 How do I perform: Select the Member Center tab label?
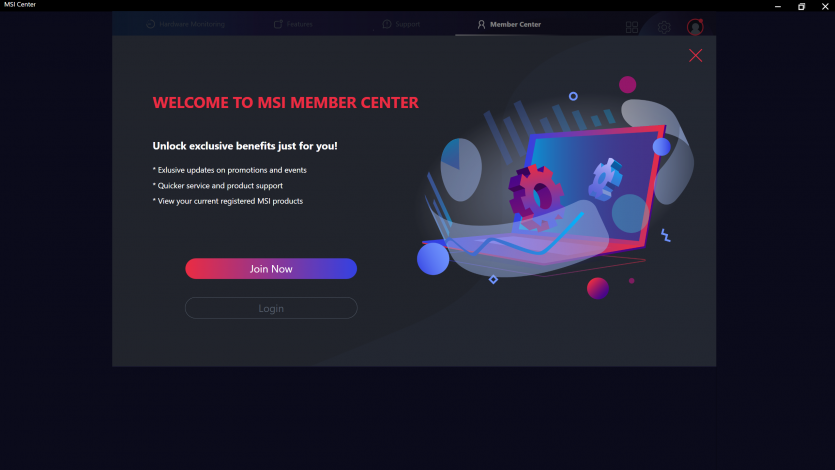515,24
